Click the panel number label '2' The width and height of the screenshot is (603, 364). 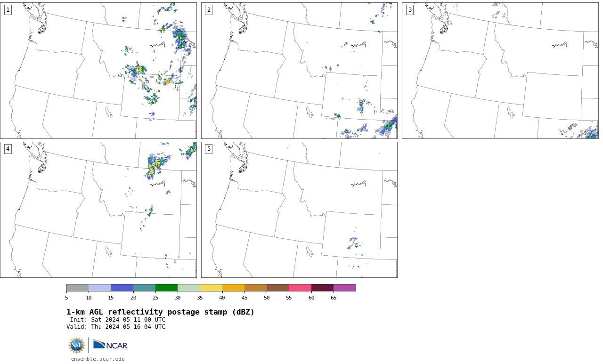point(209,10)
